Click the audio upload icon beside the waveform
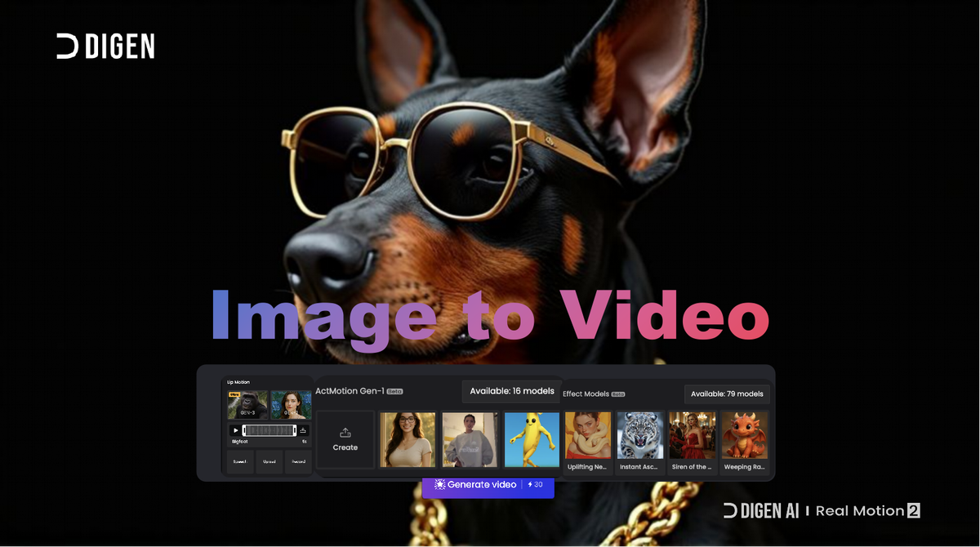Screen dimensions: 980x547 point(303,430)
